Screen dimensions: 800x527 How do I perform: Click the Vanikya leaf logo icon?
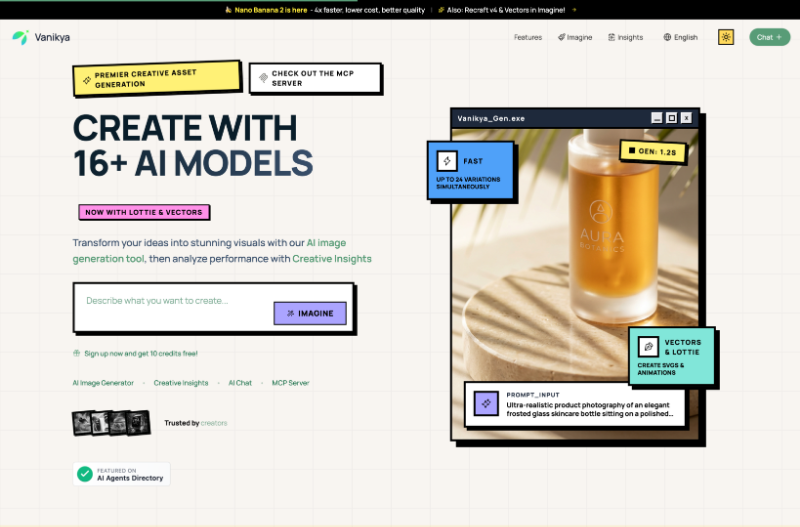pos(20,37)
